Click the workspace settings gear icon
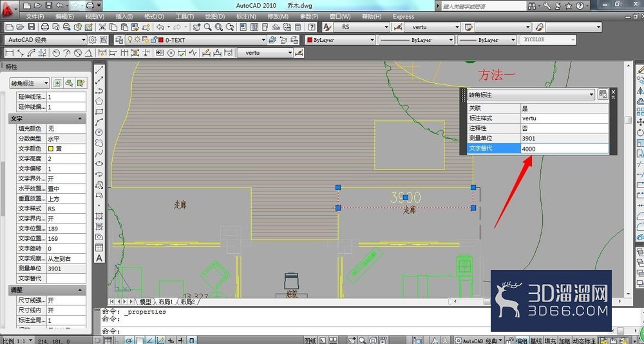The height and width of the screenshot is (344, 644). (92, 40)
